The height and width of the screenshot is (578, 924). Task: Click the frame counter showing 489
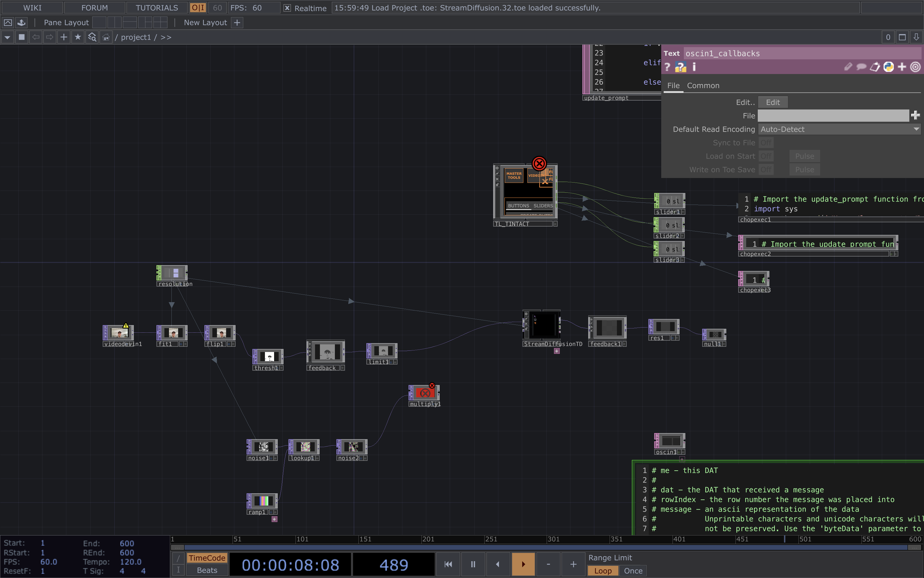point(394,565)
